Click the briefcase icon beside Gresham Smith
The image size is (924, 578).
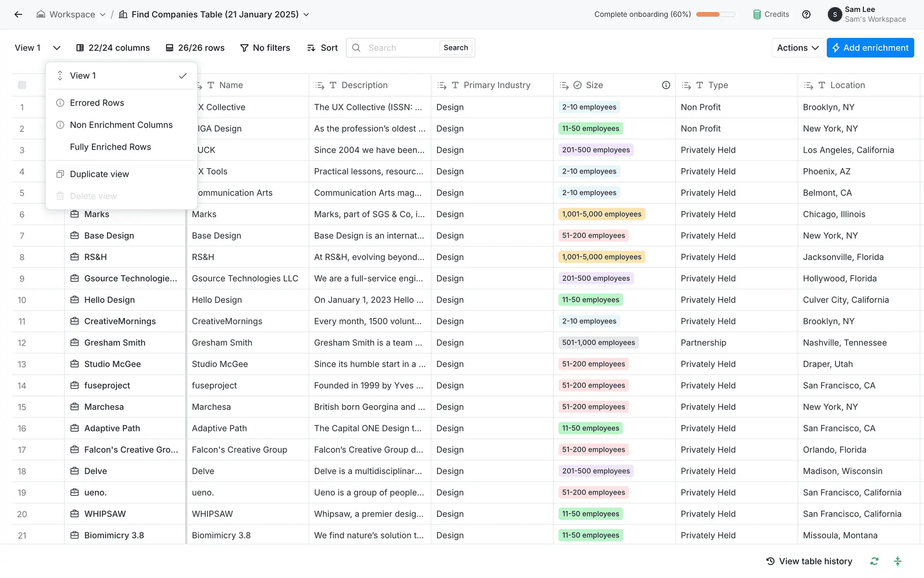[x=75, y=342]
